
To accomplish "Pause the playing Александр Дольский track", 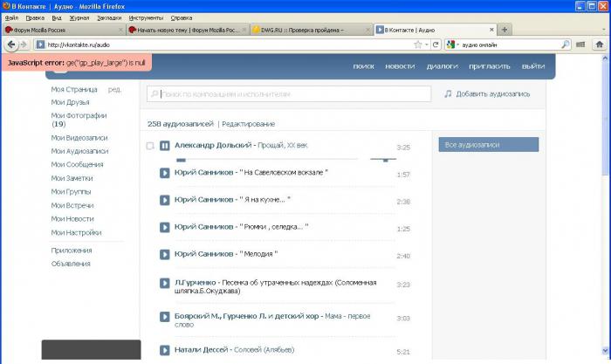I will click(x=165, y=146).
